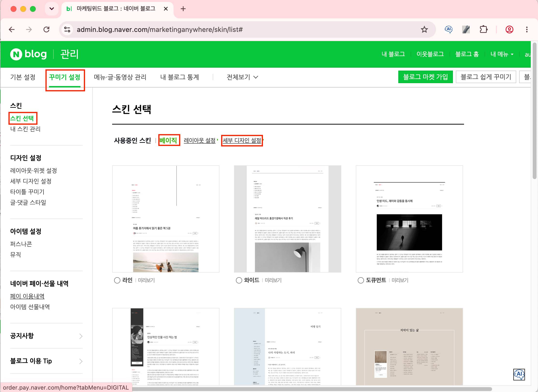
Task: Click 아이템 선물내역 link
Action: (x=30, y=307)
